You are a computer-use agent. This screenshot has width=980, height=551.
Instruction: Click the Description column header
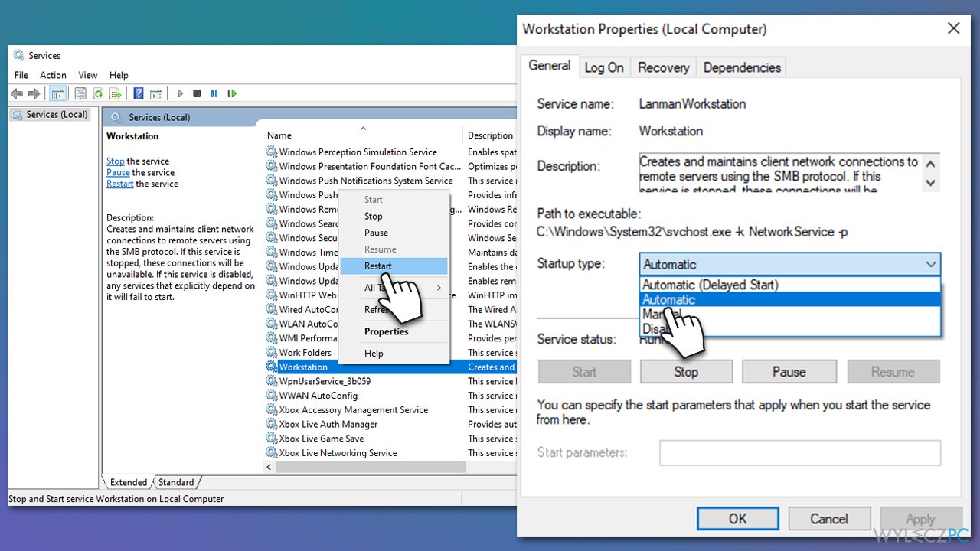coord(491,135)
